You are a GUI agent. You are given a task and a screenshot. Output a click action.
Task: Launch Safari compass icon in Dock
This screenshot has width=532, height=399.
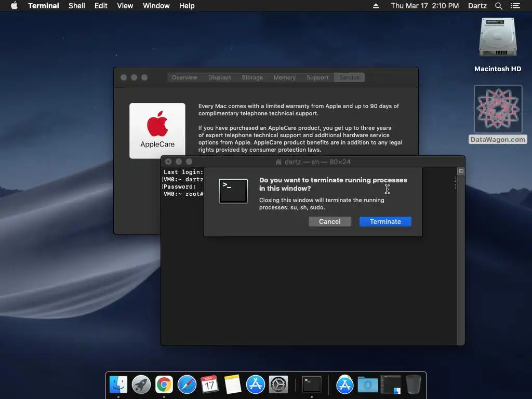pyautogui.click(x=187, y=384)
